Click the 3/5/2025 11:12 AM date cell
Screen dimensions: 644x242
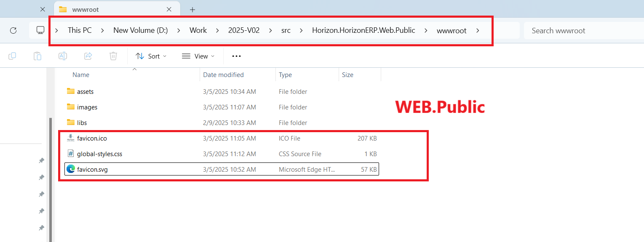(x=230, y=154)
